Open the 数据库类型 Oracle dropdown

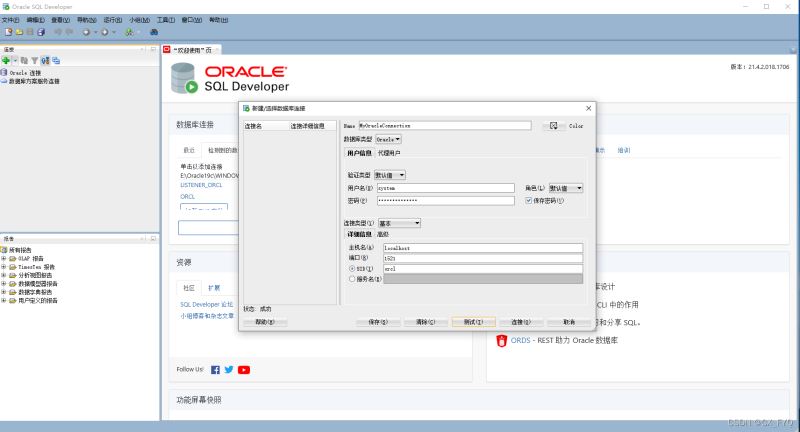[x=388, y=139]
